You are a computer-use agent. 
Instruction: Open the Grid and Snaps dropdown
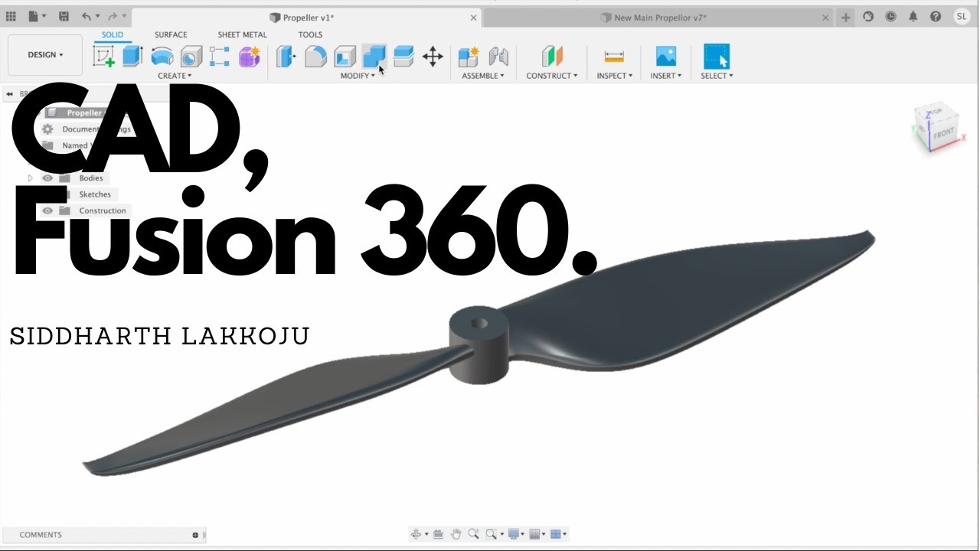click(544, 534)
